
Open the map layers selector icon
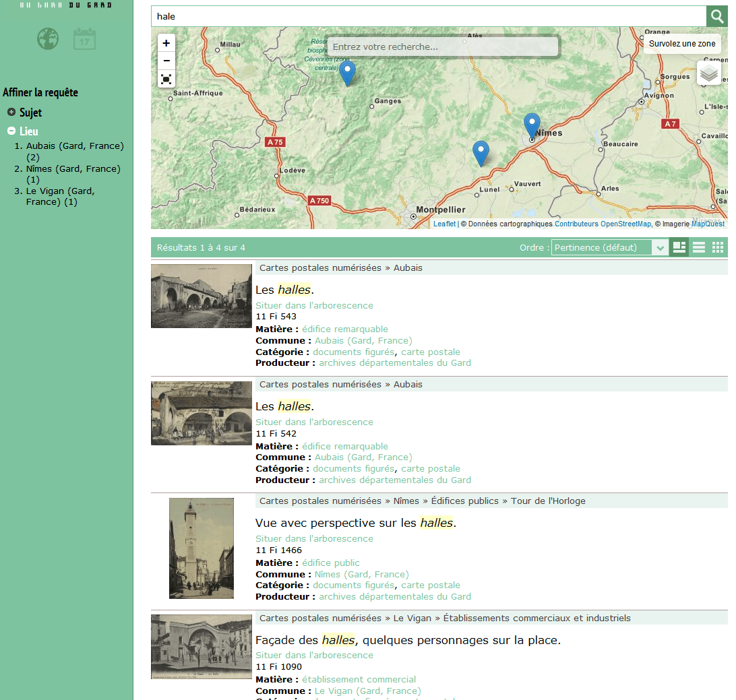click(x=709, y=73)
